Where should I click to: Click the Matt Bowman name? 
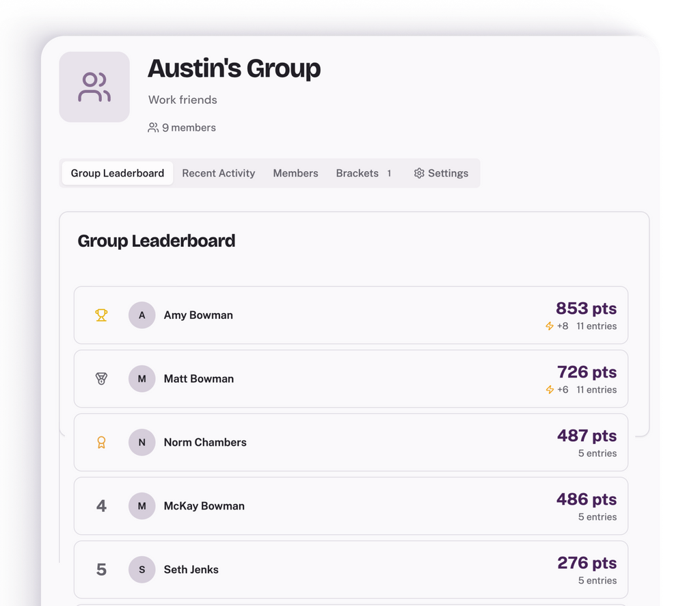tap(199, 379)
